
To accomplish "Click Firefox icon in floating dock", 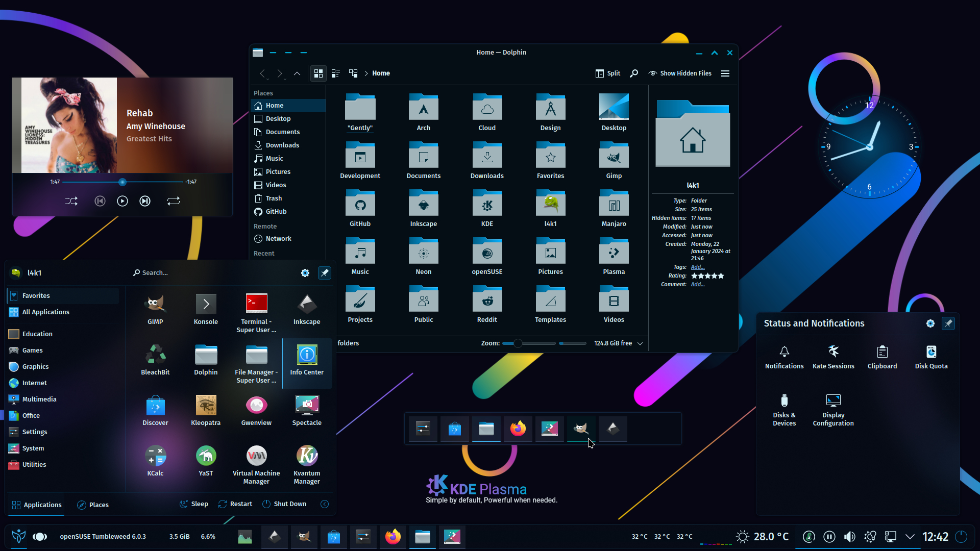I will click(x=518, y=429).
